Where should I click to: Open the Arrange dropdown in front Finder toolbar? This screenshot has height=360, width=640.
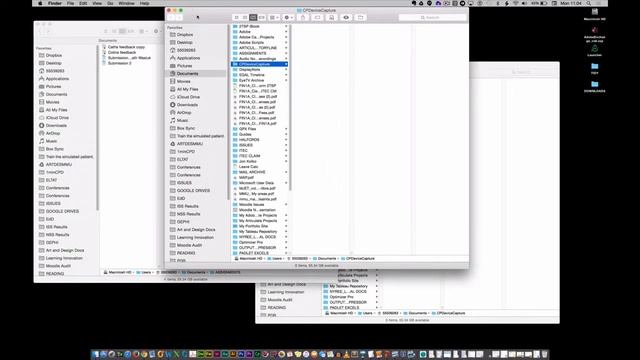pos(274,18)
